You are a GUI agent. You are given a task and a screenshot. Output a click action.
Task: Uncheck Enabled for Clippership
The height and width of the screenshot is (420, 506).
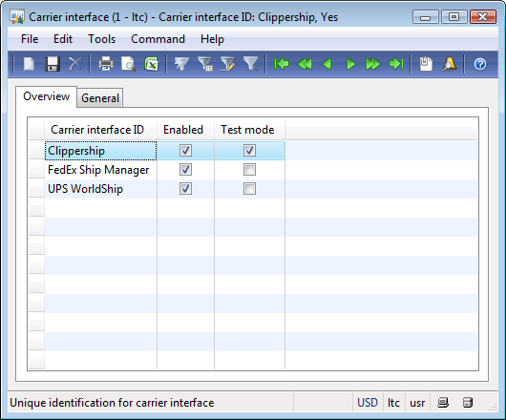point(185,150)
